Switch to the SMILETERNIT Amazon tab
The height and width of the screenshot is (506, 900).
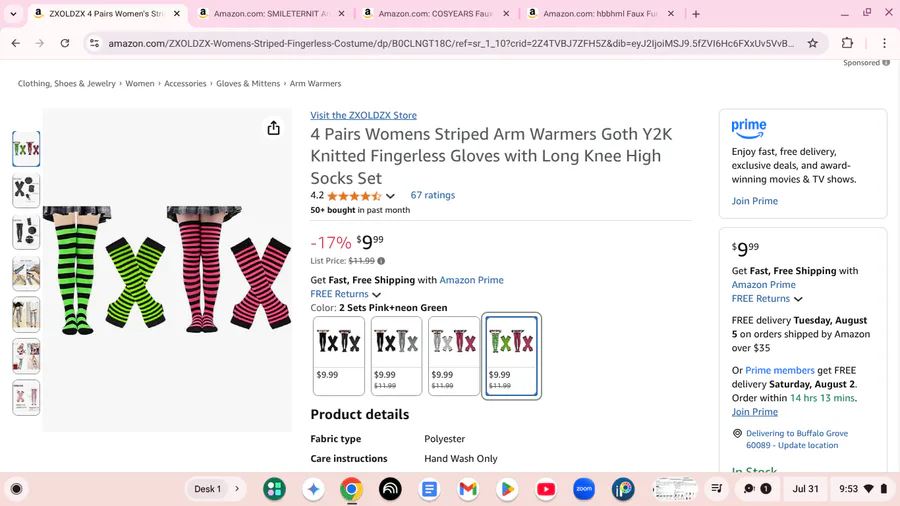(271, 13)
